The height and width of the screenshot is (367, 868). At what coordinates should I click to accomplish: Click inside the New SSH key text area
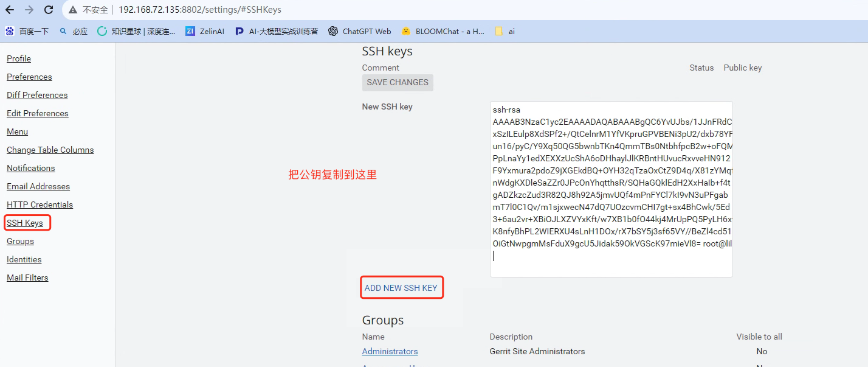(611, 189)
